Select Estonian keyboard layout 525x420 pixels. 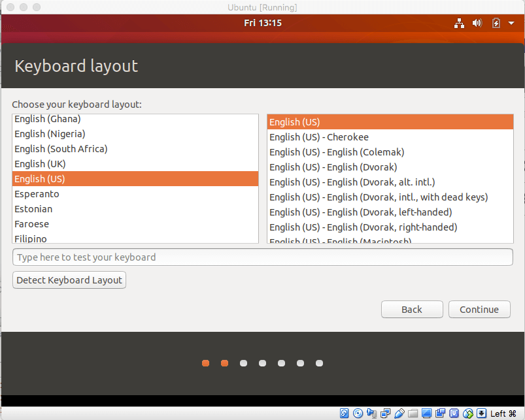[135, 209]
